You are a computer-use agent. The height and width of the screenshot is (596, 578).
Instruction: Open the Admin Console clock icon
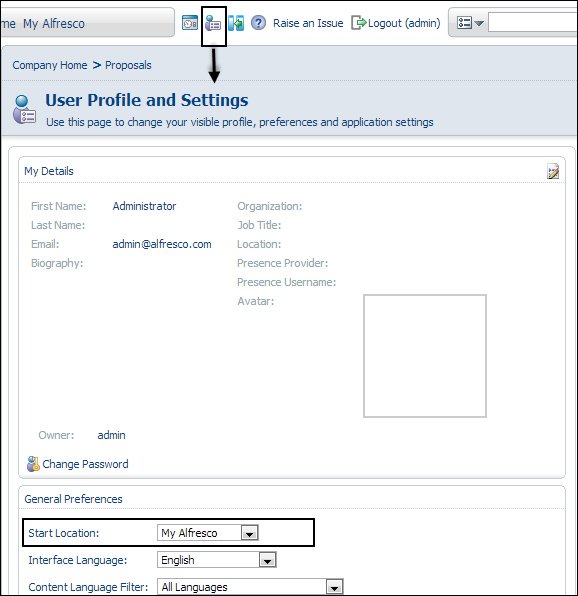tap(190, 23)
